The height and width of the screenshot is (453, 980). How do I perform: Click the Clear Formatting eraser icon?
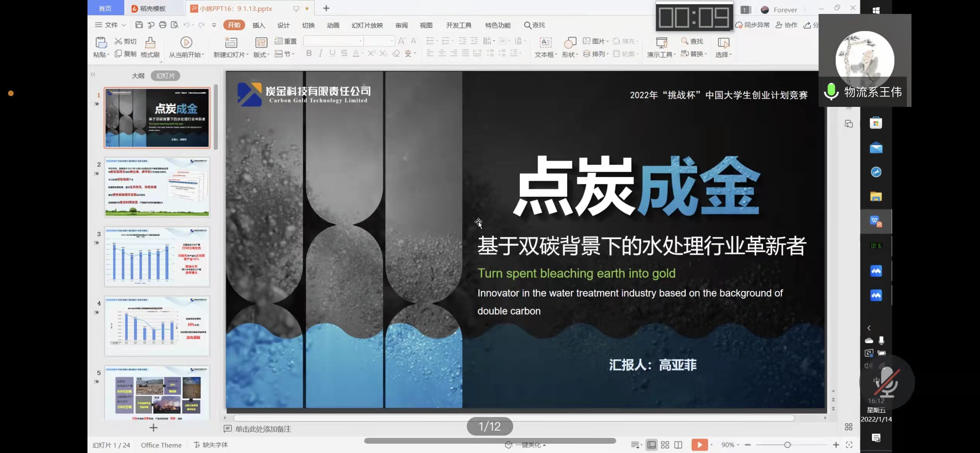396,53
